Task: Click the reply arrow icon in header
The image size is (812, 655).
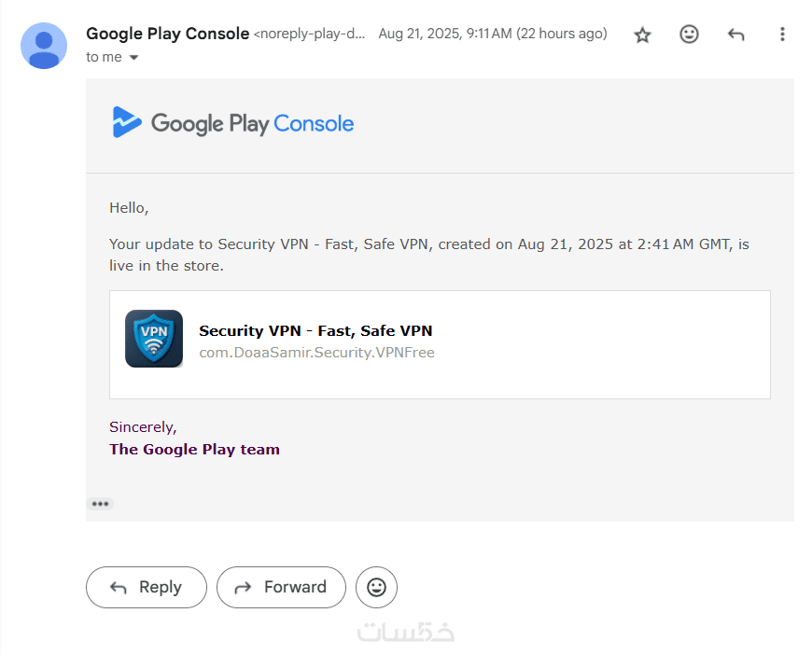Action: tap(735, 35)
